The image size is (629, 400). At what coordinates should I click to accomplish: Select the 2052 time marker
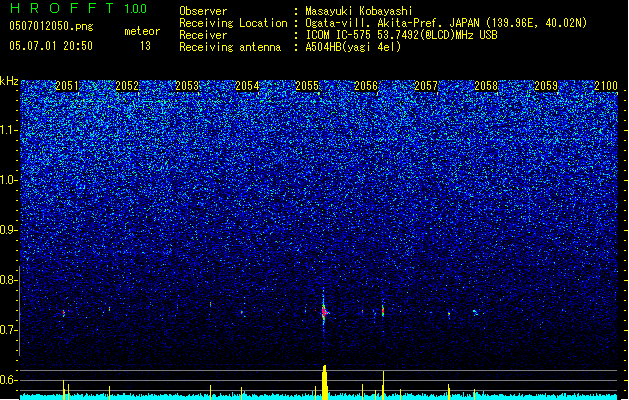click(127, 86)
